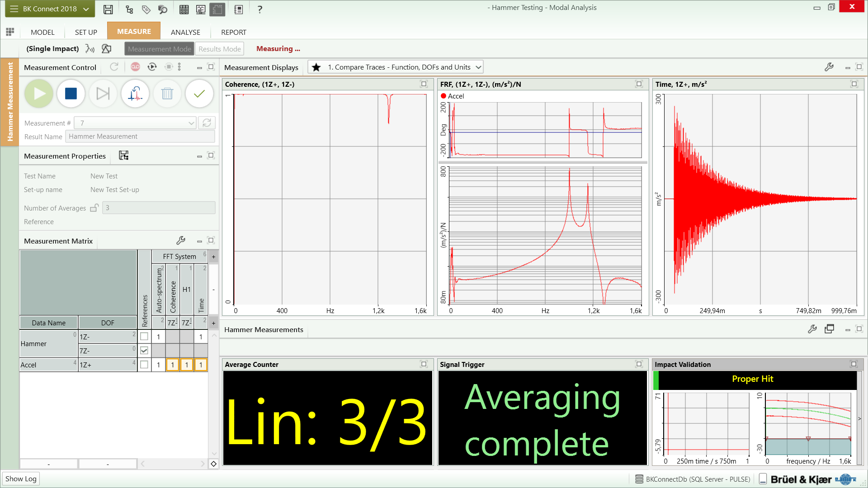This screenshot has height=488, width=868.
Task: Click the Result Name input field
Action: [x=140, y=136]
